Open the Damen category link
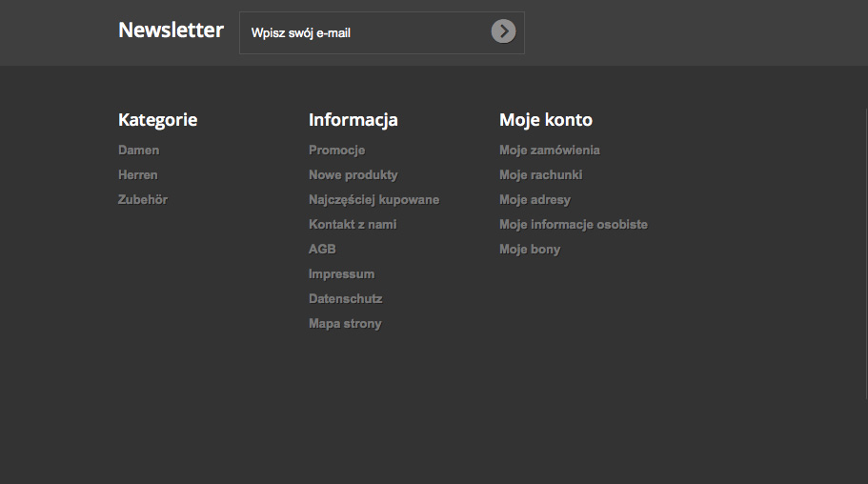 [139, 151]
